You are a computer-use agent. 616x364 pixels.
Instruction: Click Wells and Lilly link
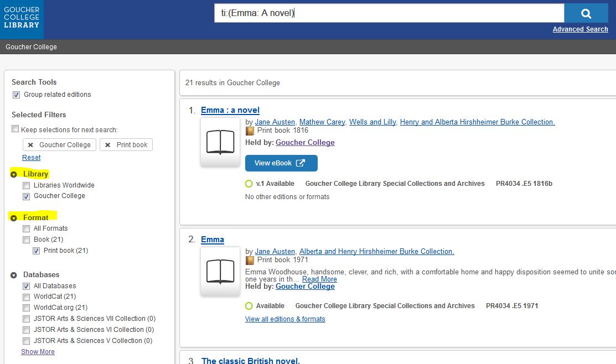(x=373, y=122)
